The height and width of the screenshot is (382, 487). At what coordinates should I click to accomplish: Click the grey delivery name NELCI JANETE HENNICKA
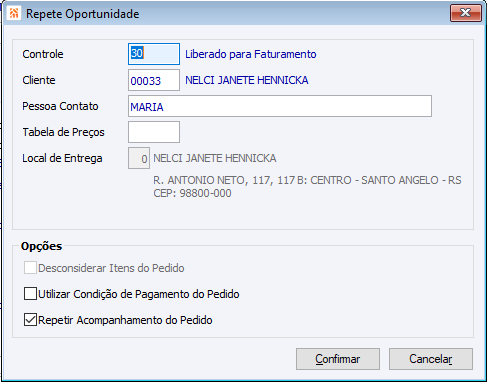coord(215,158)
